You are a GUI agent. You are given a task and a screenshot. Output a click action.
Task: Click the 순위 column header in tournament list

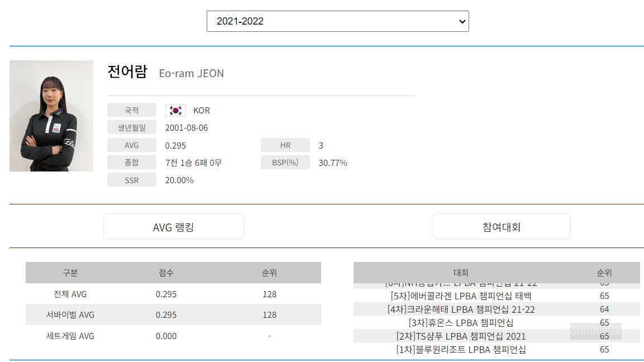click(x=603, y=273)
